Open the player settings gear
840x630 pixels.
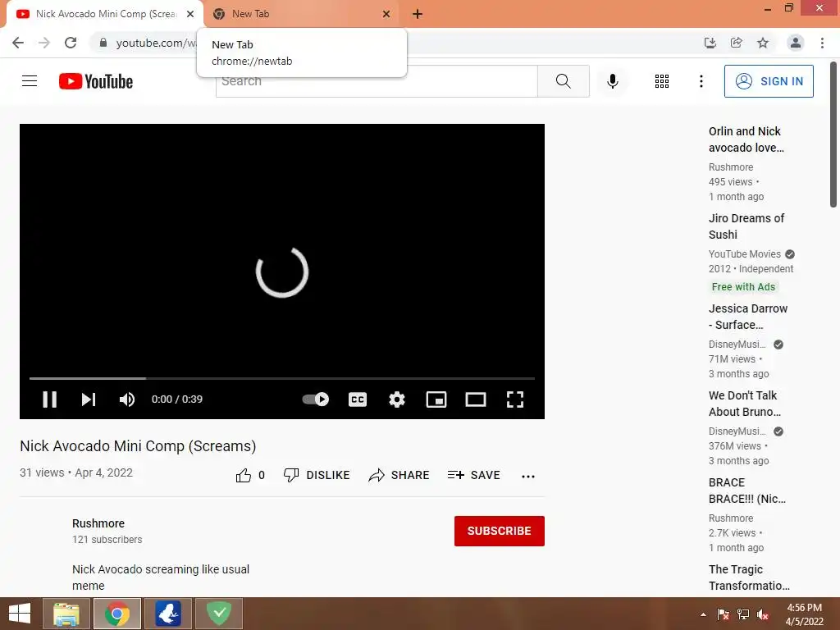pyautogui.click(x=396, y=399)
